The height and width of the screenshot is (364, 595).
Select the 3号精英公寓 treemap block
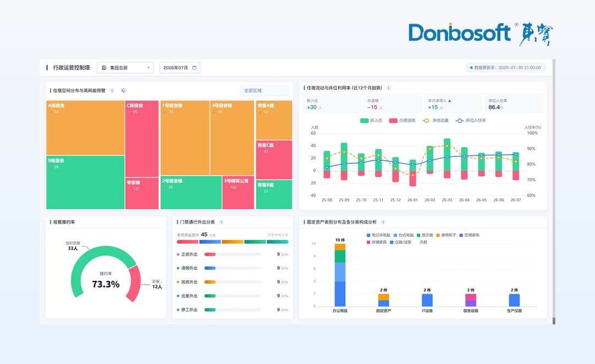(x=239, y=192)
